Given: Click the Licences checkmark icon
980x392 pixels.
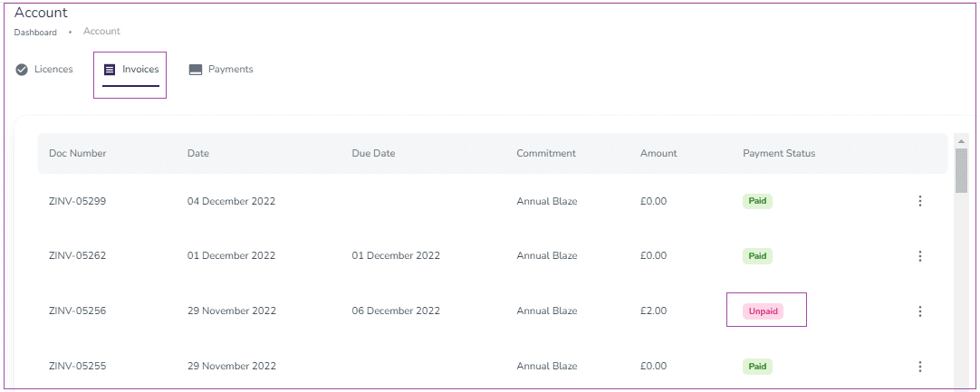Looking at the screenshot, I should click(22, 70).
